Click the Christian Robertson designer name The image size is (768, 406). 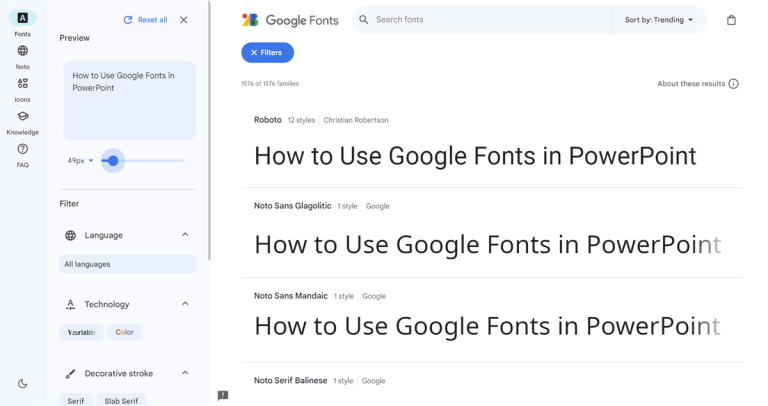[x=356, y=120]
